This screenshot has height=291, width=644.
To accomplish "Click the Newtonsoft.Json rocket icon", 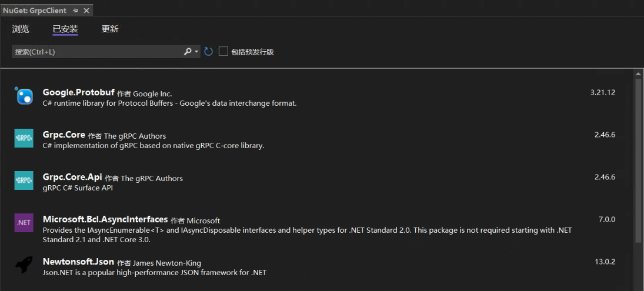I will [24, 265].
